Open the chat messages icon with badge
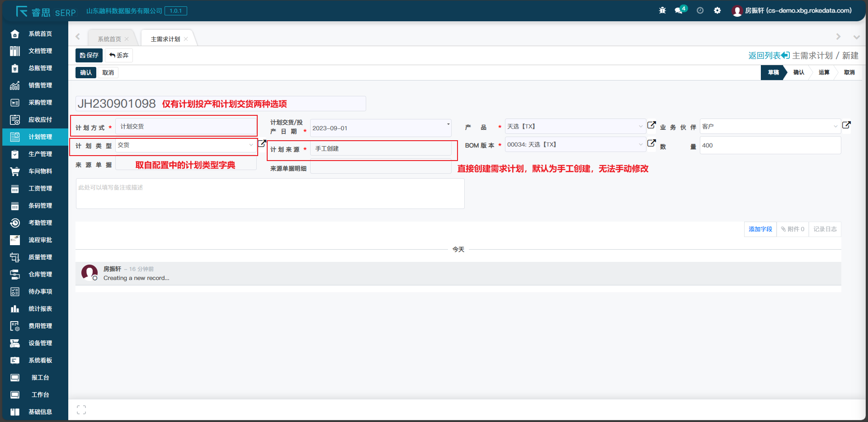 click(679, 10)
